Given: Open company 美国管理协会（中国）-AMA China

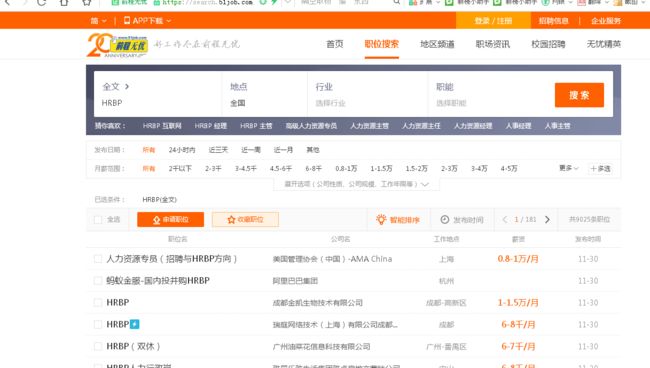Looking at the screenshot, I should point(332,259).
